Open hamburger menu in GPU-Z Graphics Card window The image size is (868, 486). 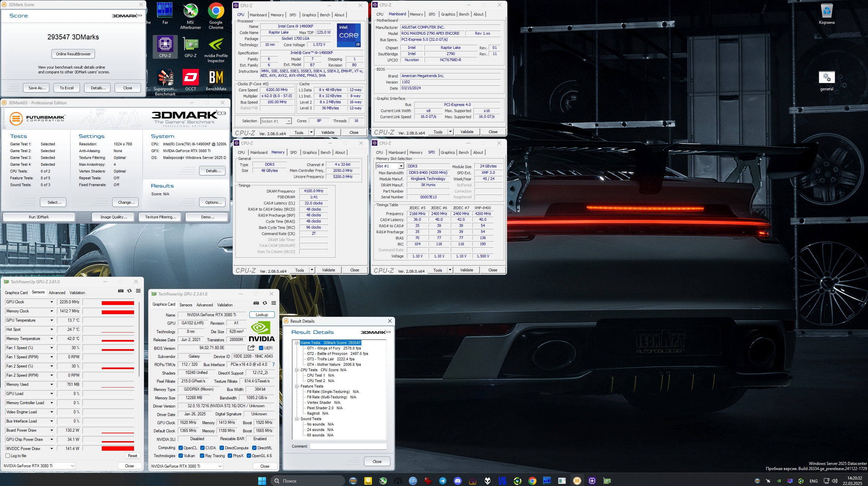point(273,303)
